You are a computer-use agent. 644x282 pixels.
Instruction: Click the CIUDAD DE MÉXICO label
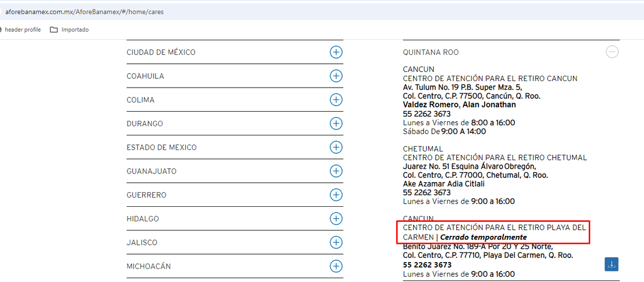(161, 52)
